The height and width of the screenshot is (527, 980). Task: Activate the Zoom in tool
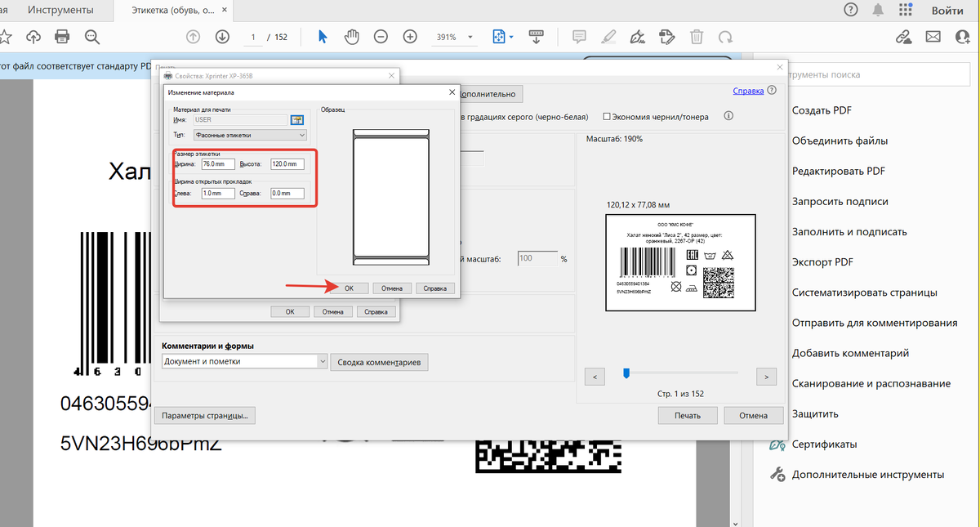[410, 36]
